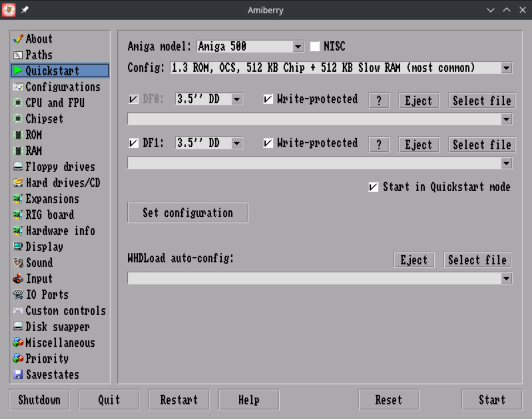
Task: Select file for WHDLoad auto-config
Action: pyautogui.click(x=477, y=260)
